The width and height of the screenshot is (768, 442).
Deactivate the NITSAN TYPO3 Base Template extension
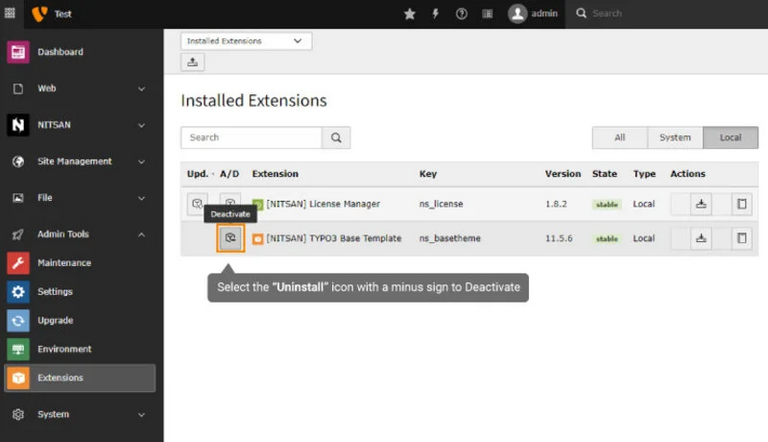tap(230, 238)
